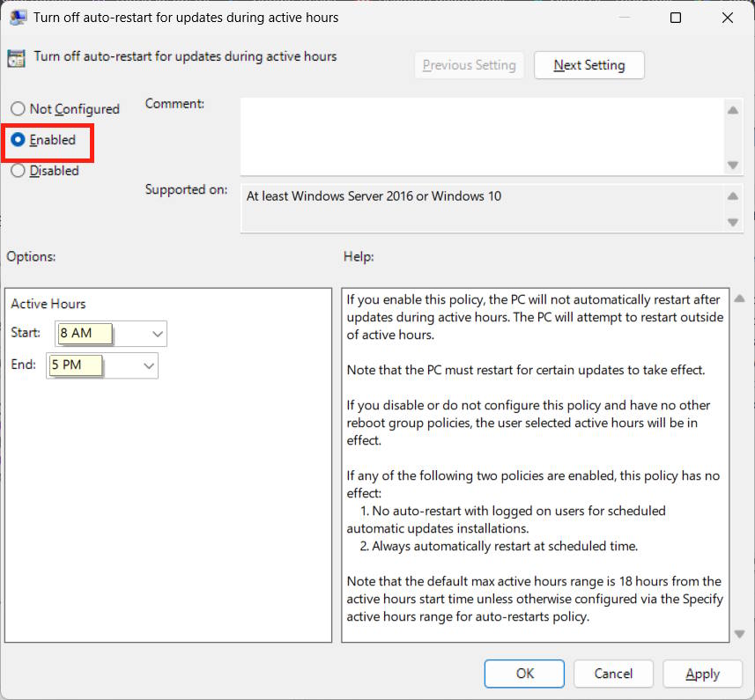This screenshot has width=755, height=700.
Task: Select the Disabled radio button
Action: tap(18, 170)
